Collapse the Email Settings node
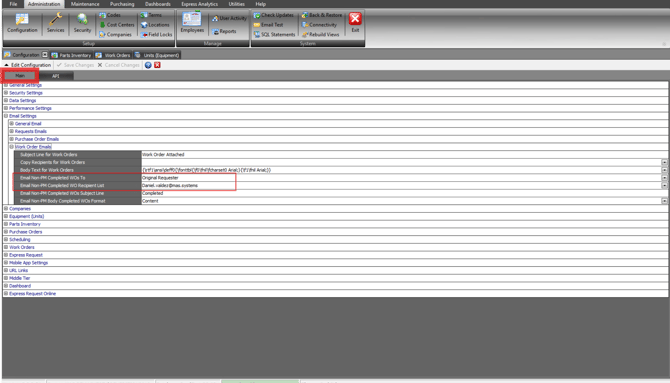The width and height of the screenshot is (670, 383). click(x=6, y=116)
